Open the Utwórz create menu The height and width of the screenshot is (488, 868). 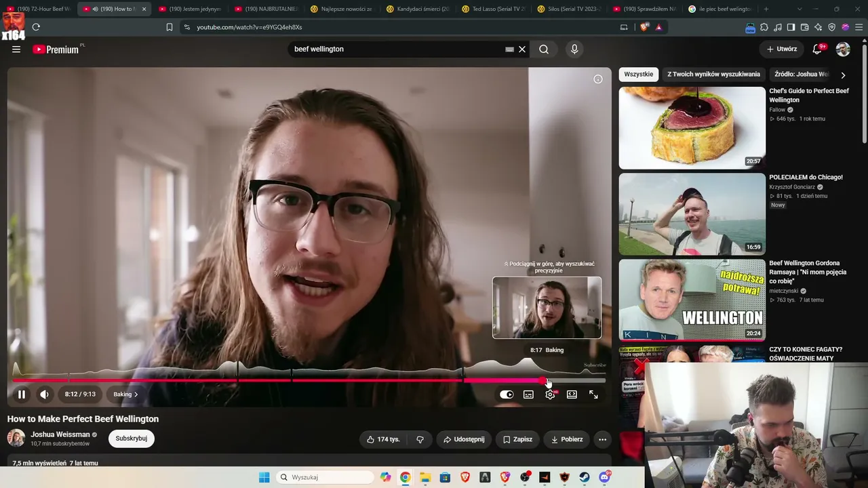tap(782, 49)
